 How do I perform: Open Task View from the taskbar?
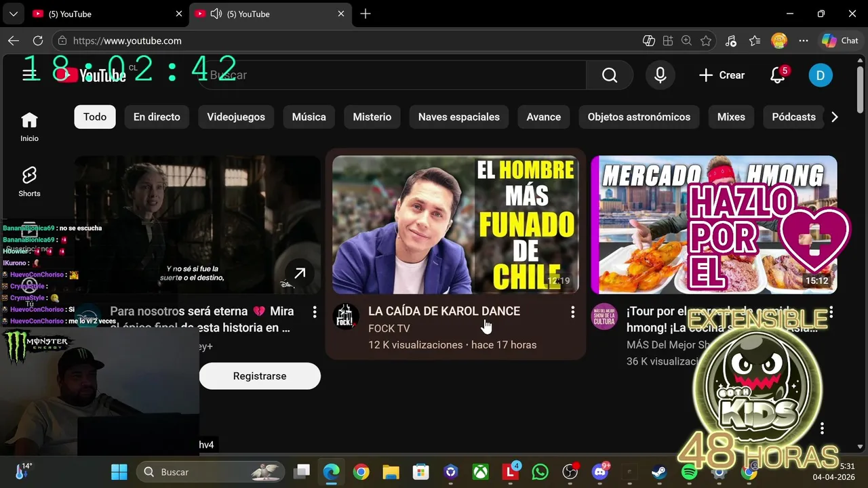tap(301, 472)
